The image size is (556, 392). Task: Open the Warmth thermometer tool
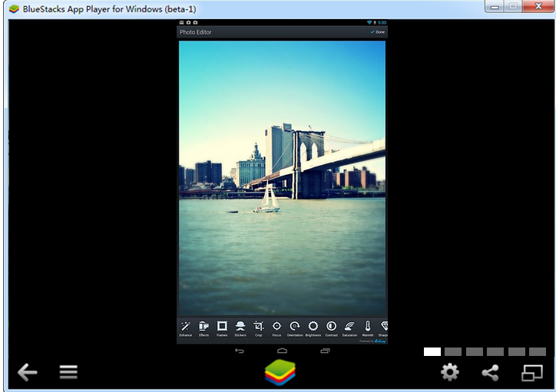368,327
